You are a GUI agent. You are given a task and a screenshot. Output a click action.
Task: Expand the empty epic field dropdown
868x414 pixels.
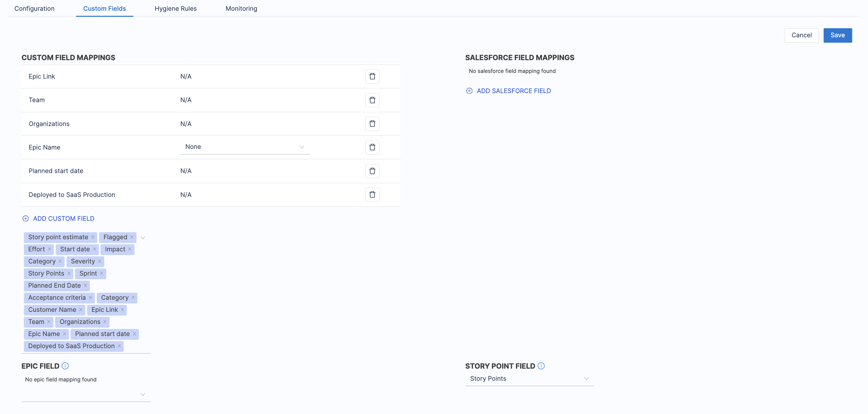pyautogui.click(x=86, y=394)
